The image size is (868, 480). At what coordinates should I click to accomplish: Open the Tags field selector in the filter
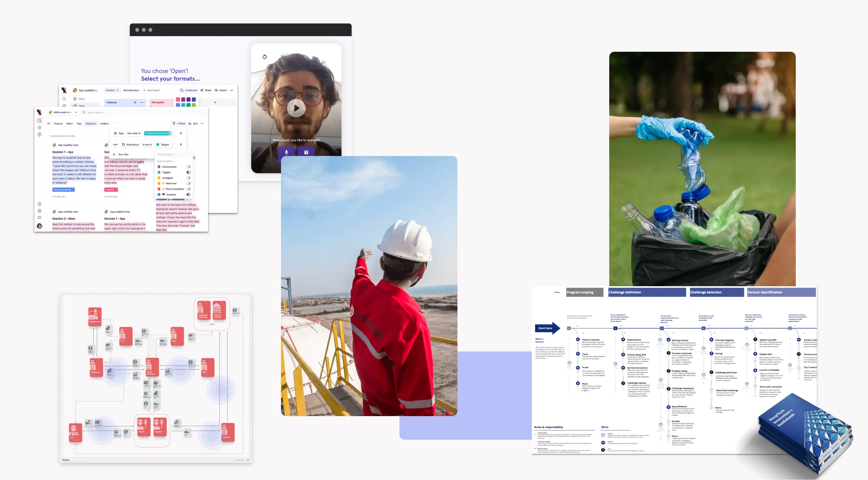[119, 133]
